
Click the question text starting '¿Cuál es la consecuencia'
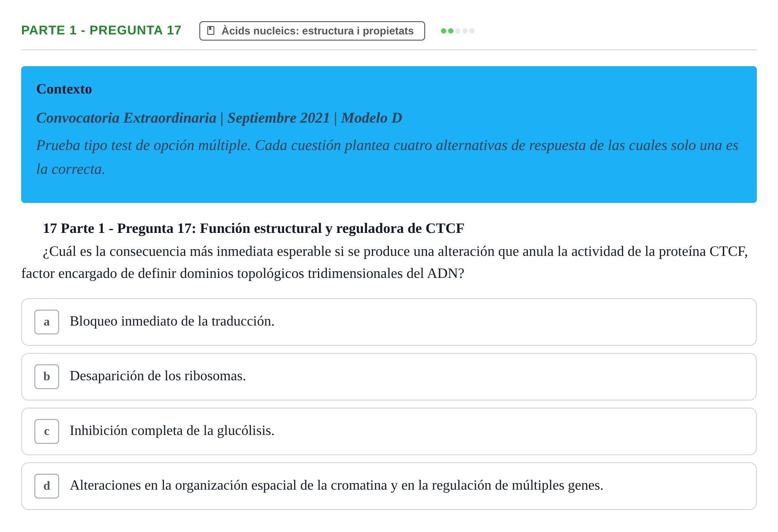[x=385, y=262]
